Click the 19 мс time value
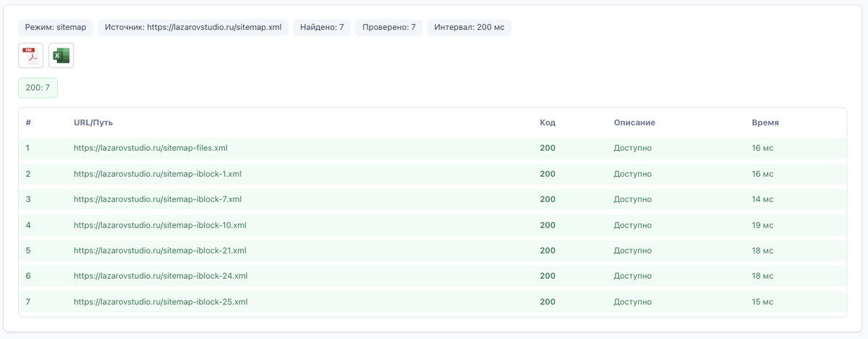The height and width of the screenshot is (339, 868). [x=762, y=225]
